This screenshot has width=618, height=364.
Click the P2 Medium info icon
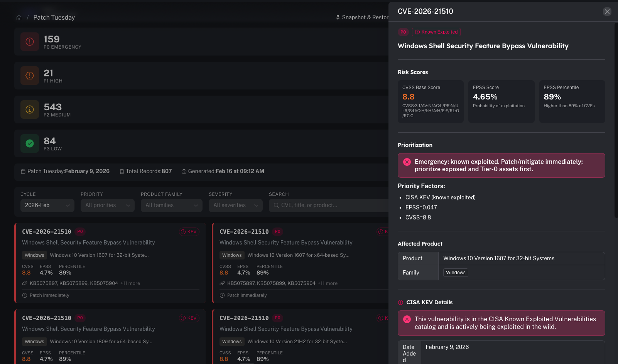29,109
